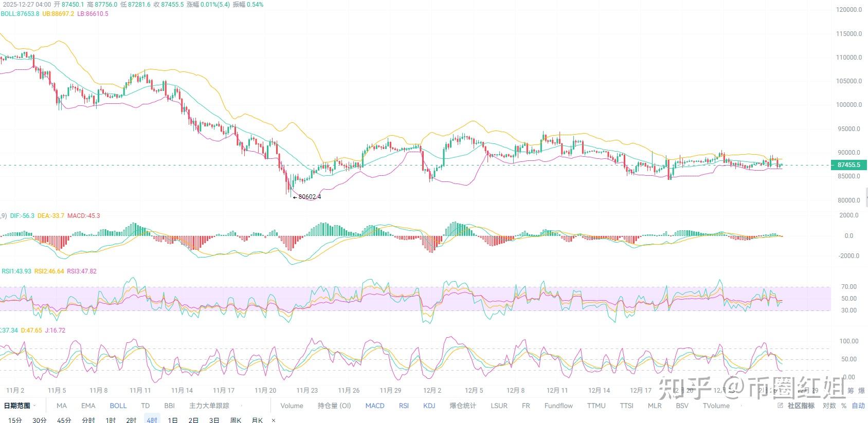This screenshot has width=868, height=423.
Task: Click the green 87455.5 current price label
Action: [848, 165]
